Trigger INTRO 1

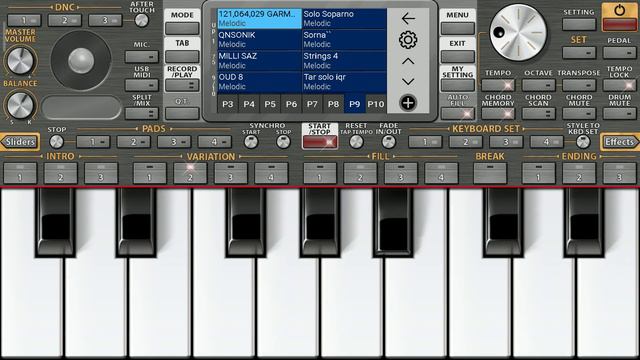click(x=20, y=173)
